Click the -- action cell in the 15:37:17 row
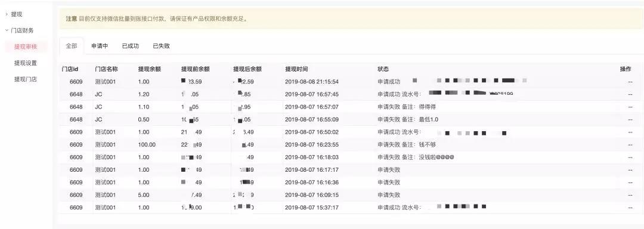The width and height of the screenshot is (644, 229). pos(630,208)
